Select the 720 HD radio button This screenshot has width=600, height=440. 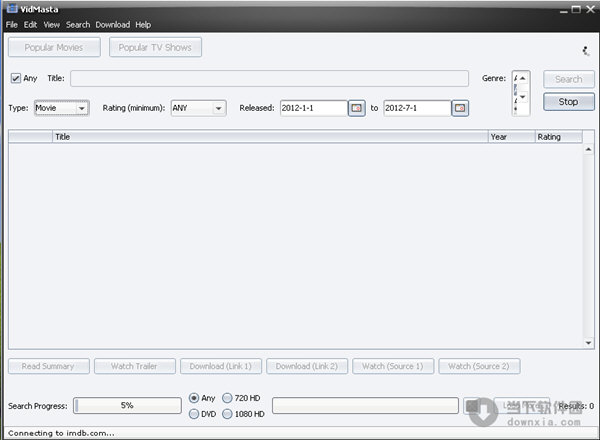tap(227, 398)
